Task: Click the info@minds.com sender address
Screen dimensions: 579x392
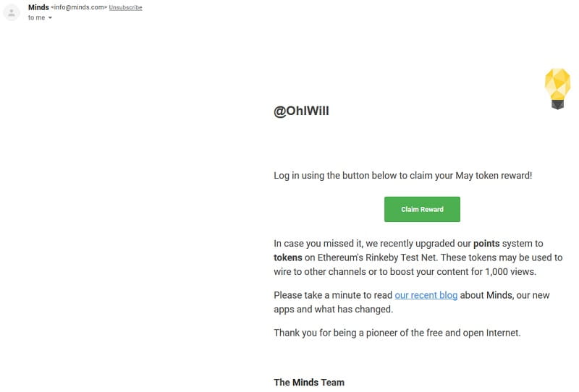Action: coord(79,7)
